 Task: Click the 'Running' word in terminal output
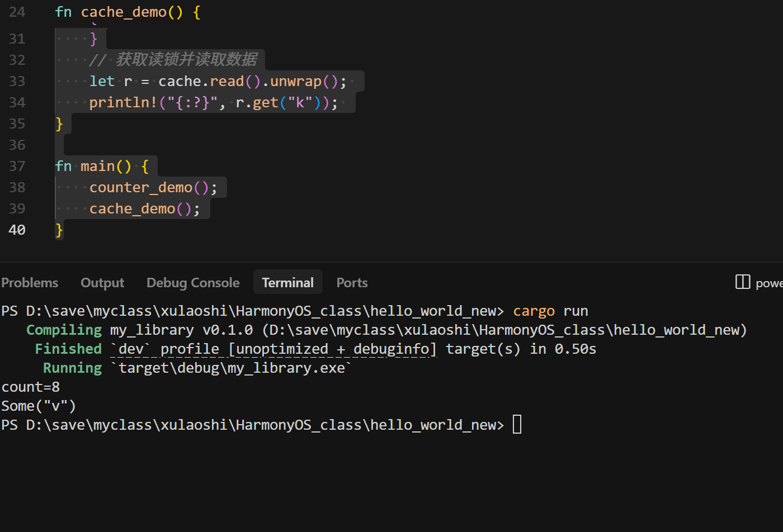point(73,368)
